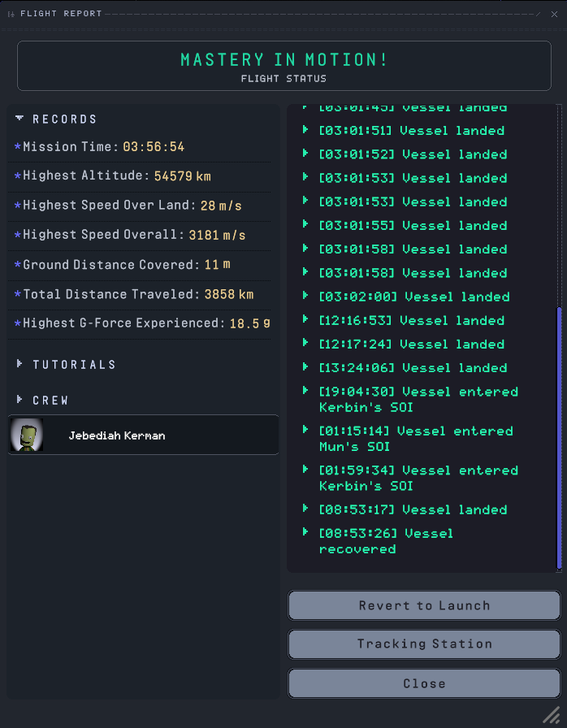Open the 08:53:17 Vessel landed entry
Viewport: 567px width, 728px height.
306,509
